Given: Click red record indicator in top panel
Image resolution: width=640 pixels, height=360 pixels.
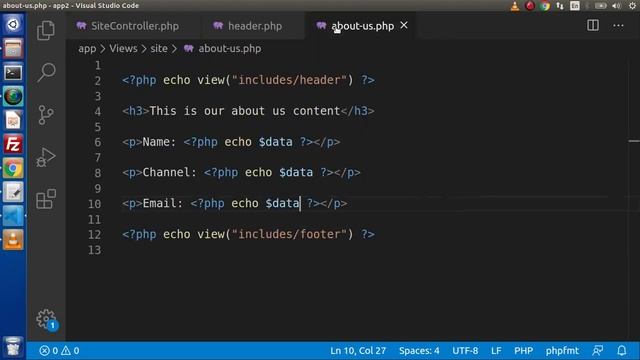Looking at the screenshot, I should coord(530,6).
